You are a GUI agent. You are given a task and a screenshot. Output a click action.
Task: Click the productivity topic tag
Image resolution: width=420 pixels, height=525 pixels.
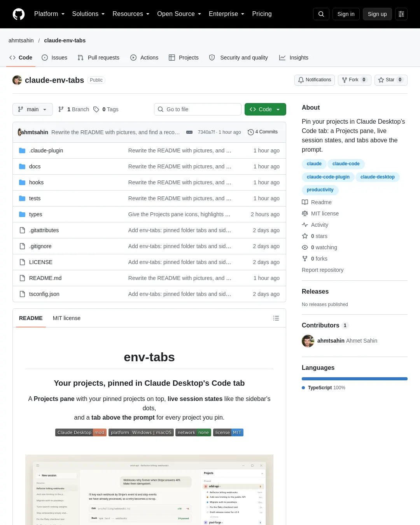(320, 190)
